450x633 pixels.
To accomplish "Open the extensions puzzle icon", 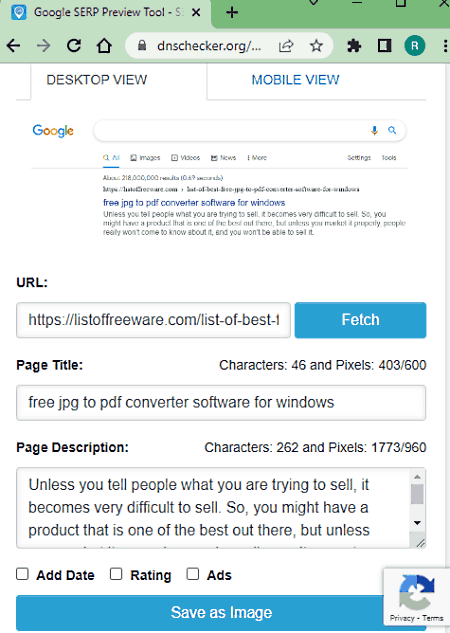I will pos(354,46).
